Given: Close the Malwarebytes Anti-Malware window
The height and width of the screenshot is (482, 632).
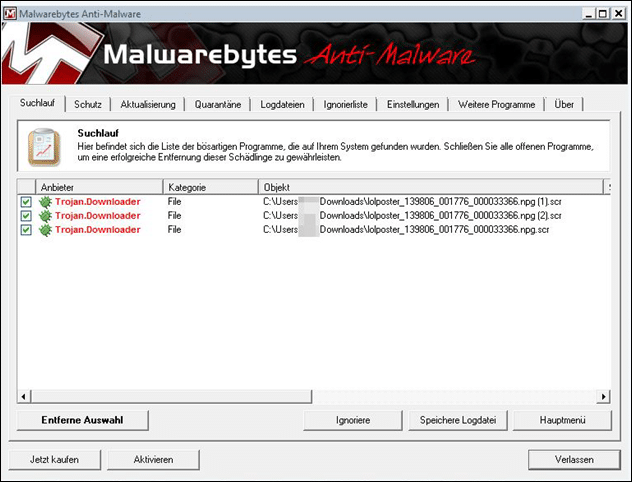Looking at the screenshot, I should (619, 14).
